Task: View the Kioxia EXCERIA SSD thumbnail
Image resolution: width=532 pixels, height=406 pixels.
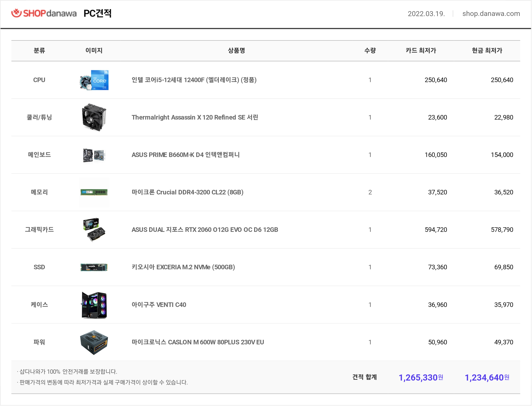Action: tap(94, 267)
